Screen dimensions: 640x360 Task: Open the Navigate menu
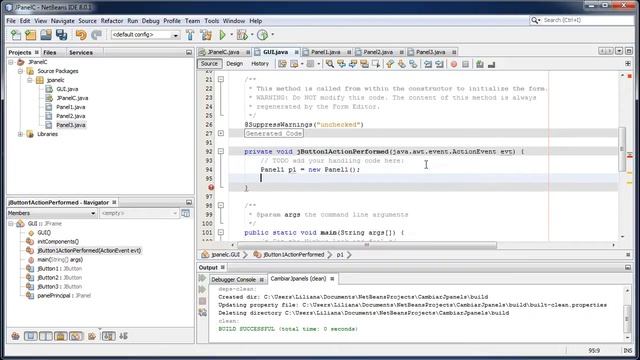[x=62, y=21]
